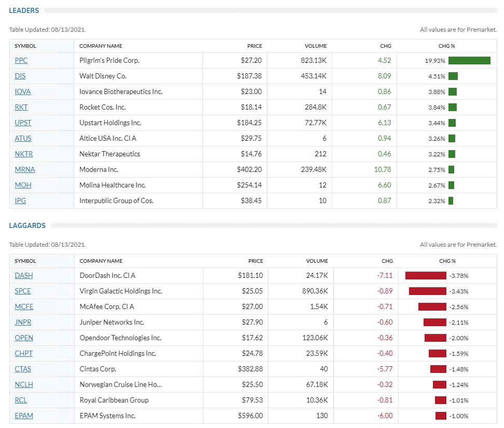
Task: Select Interpublic Group of Cos. name
Action: 116,200
